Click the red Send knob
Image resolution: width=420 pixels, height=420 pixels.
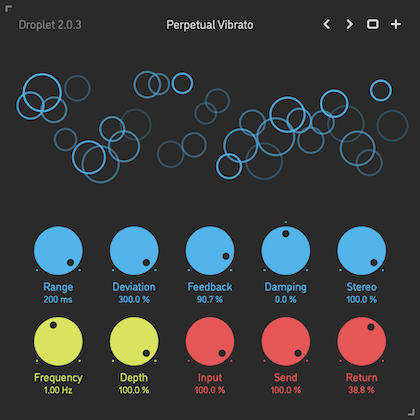286,341
